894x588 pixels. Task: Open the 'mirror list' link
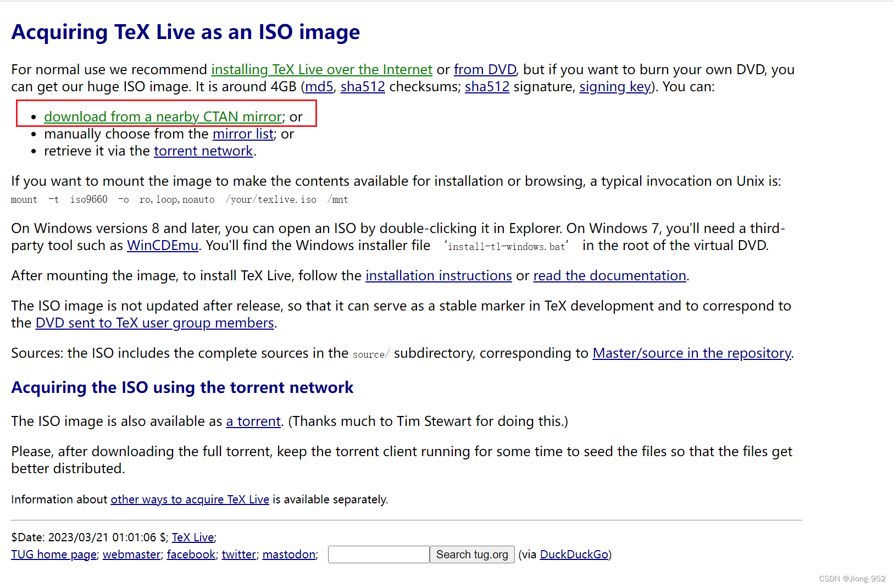pyautogui.click(x=243, y=134)
